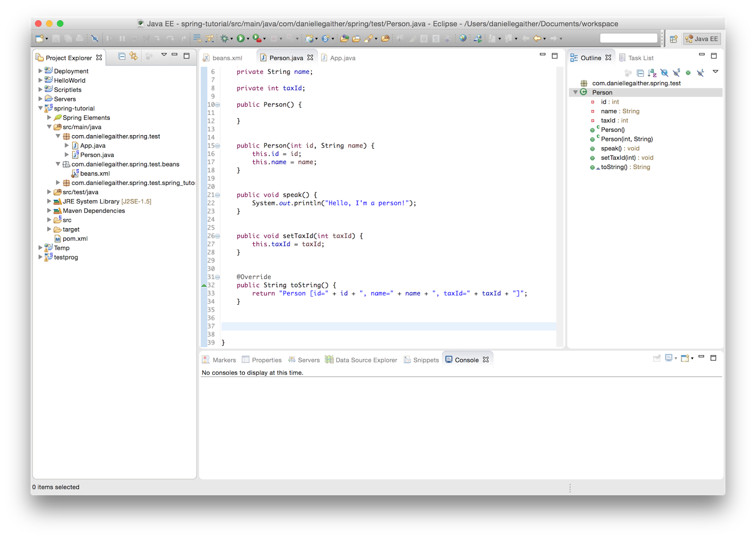Collapse the src/main/java folder

(x=49, y=127)
